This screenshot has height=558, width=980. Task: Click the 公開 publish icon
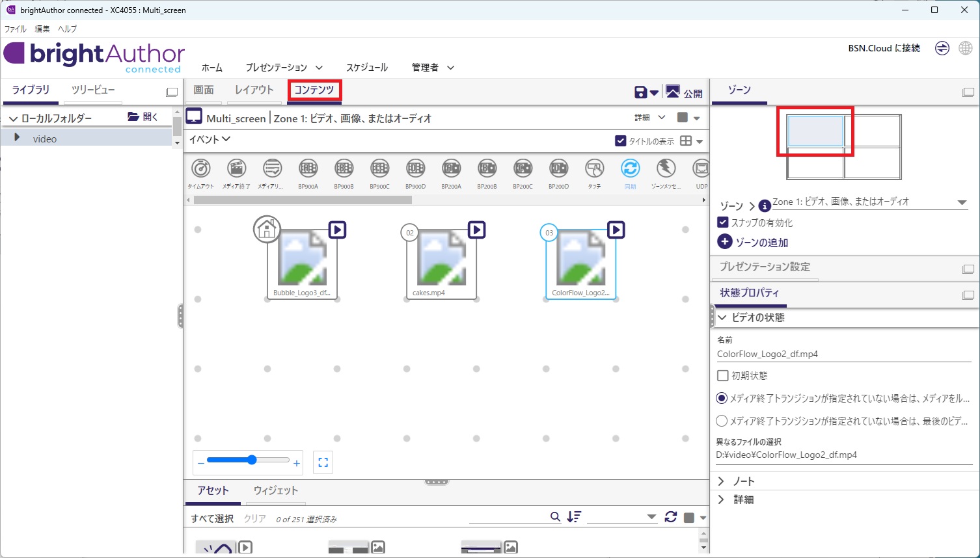tap(673, 92)
